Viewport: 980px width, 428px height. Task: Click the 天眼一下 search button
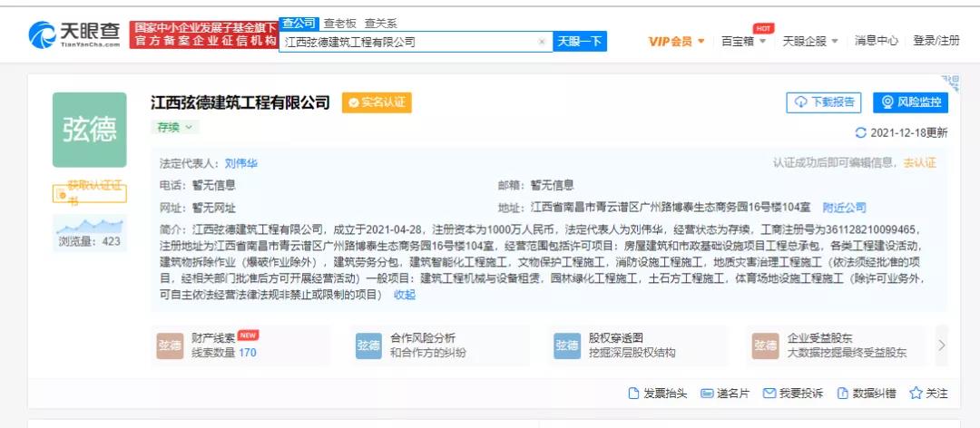(x=580, y=42)
